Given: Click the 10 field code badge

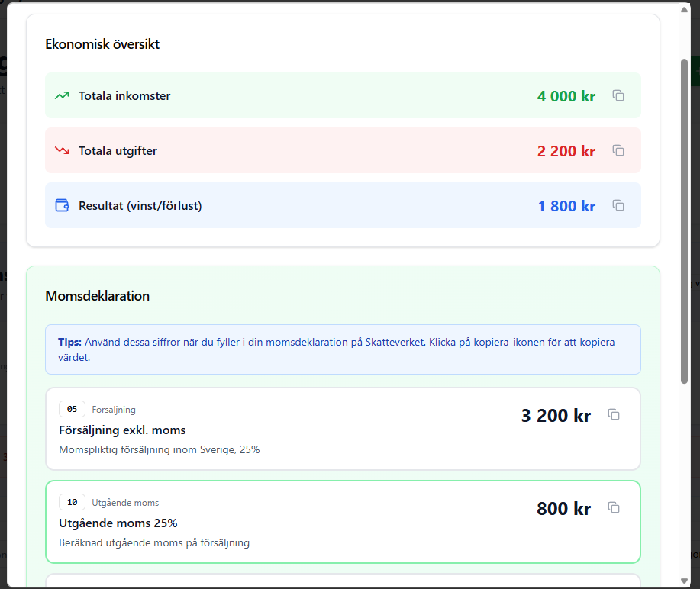Looking at the screenshot, I should (x=72, y=503).
